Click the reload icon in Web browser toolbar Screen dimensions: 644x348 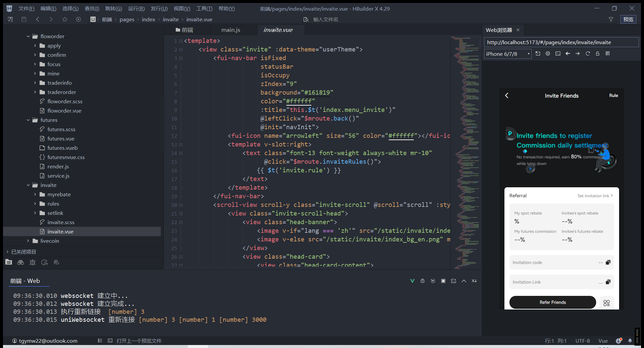click(x=588, y=53)
